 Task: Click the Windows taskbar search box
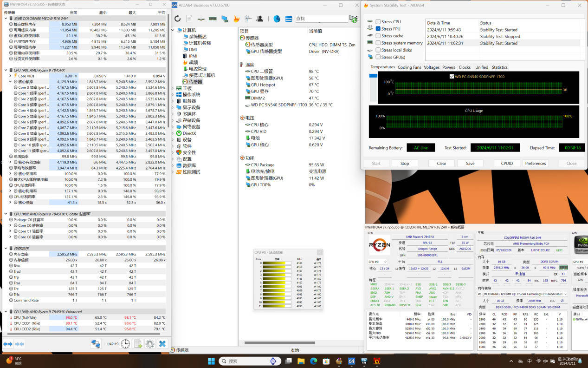[250, 361]
